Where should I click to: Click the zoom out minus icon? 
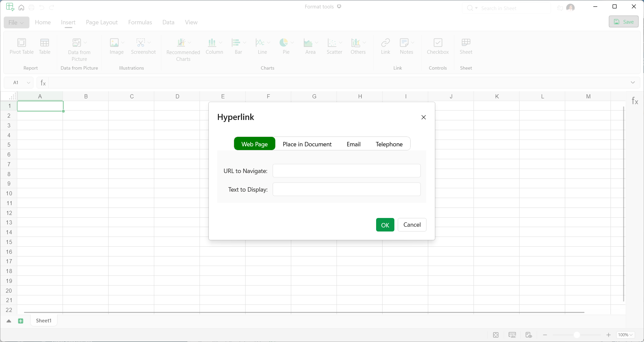545,335
